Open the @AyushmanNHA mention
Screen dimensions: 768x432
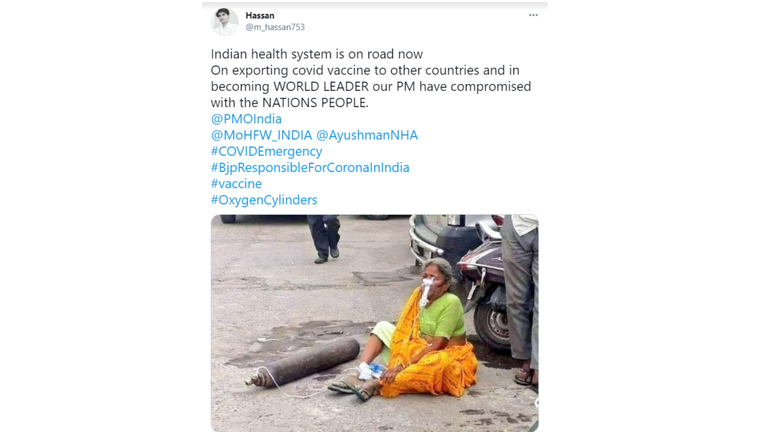[x=367, y=135]
